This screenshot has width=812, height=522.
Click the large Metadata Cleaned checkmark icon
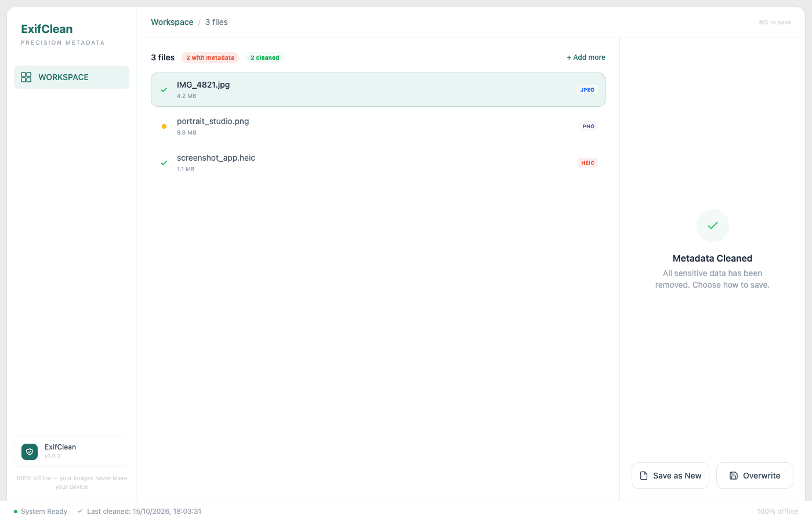coord(713,226)
